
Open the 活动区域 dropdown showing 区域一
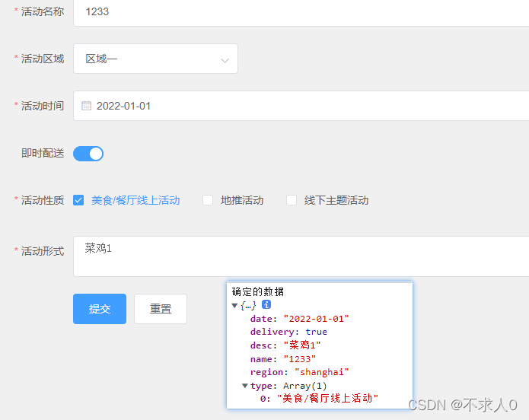[x=155, y=59]
